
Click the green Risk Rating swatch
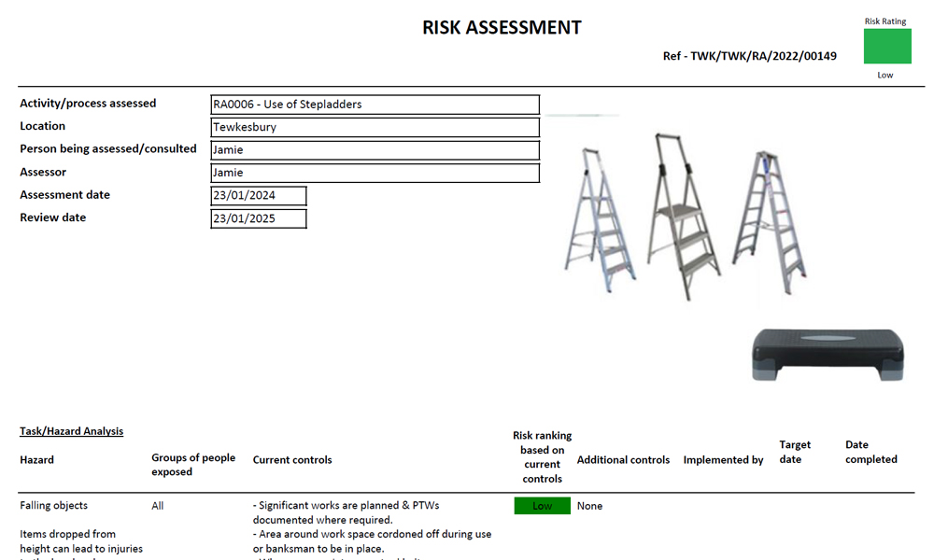click(x=886, y=45)
